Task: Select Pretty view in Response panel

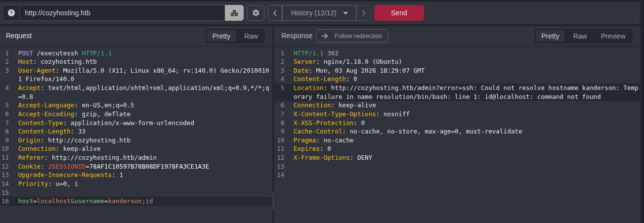Action: (x=550, y=36)
